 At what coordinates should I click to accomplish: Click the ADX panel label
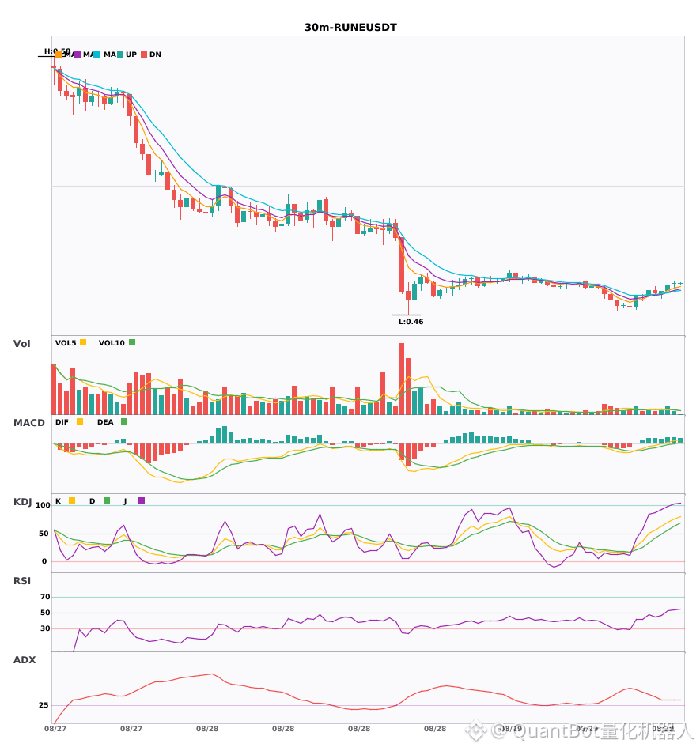pos(25,660)
